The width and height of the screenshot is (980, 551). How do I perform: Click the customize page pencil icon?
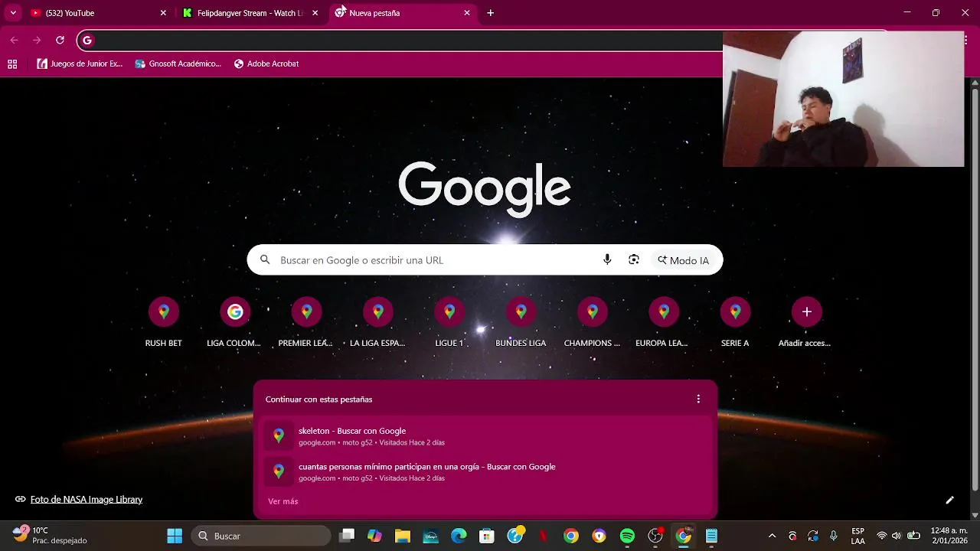[949, 500]
